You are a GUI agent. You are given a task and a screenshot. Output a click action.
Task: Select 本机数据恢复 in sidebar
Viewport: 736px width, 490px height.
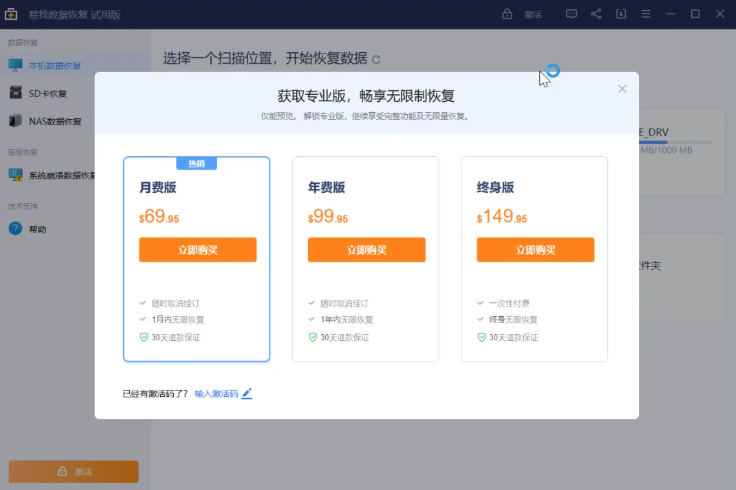pyautogui.click(x=55, y=66)
